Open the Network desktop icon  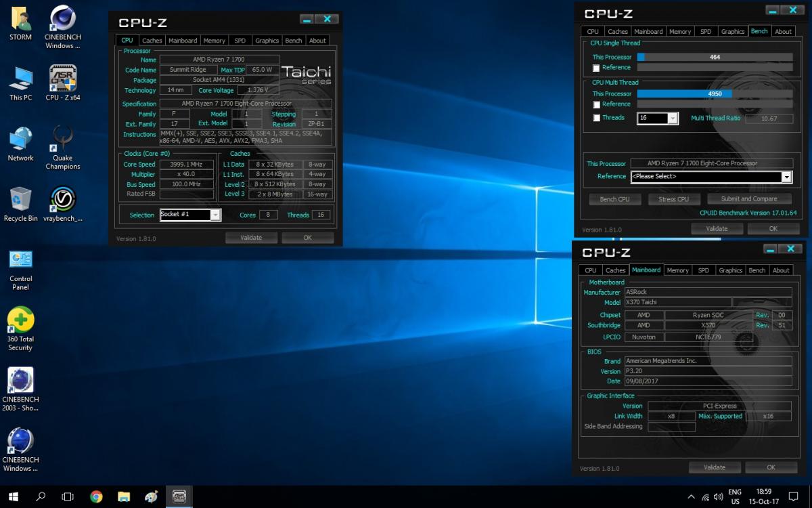click(20, 144)
